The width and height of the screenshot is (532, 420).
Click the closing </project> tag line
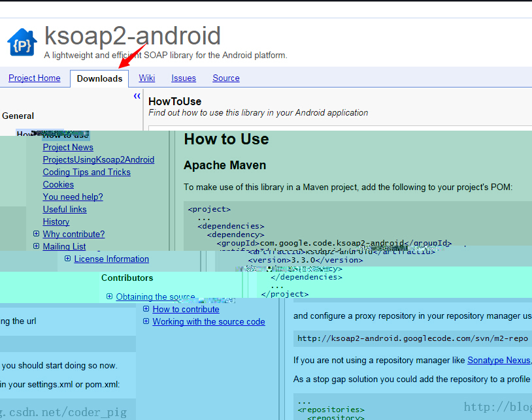(x=285, y=294)
